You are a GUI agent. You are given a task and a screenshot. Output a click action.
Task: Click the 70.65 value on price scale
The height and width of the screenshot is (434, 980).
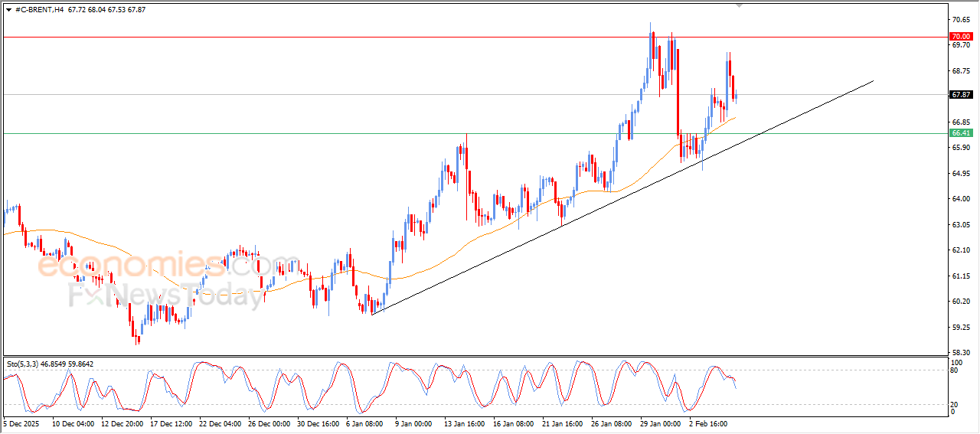[x=959, y=19]
